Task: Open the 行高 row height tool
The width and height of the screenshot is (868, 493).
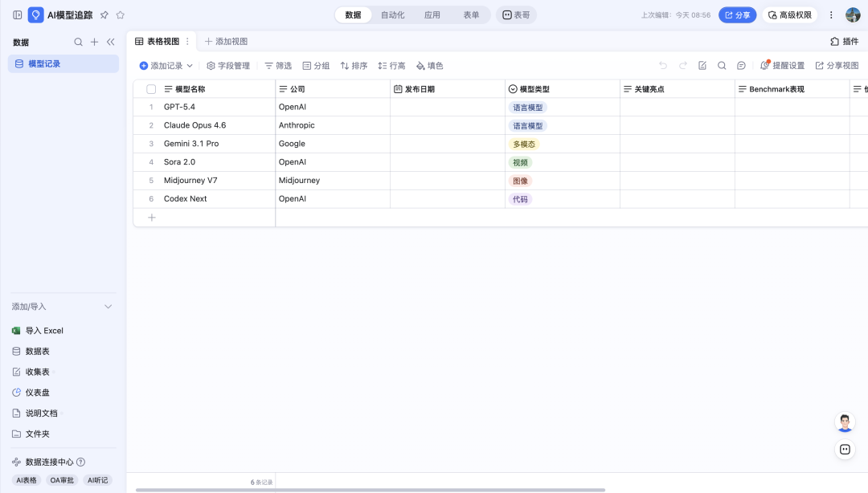Action: pos(391,66)
